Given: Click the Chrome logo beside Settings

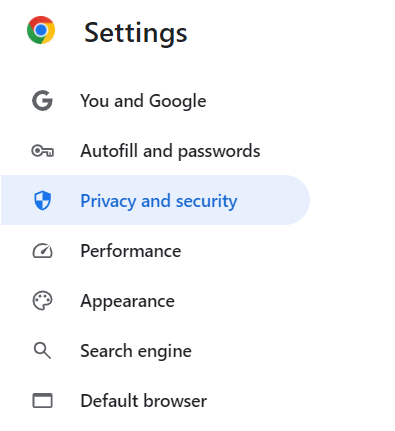Looking at the screenshot, I should pos(41,30).
